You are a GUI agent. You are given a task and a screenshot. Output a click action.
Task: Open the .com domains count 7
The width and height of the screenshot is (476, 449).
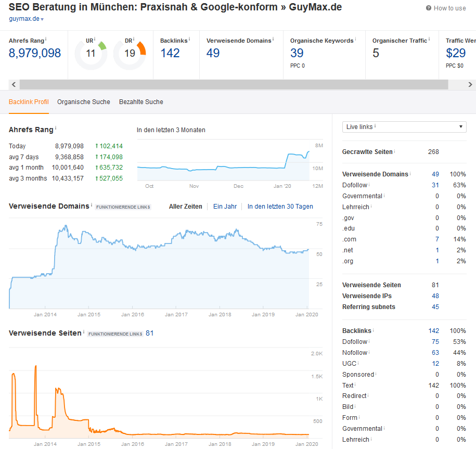coord(437,239)
